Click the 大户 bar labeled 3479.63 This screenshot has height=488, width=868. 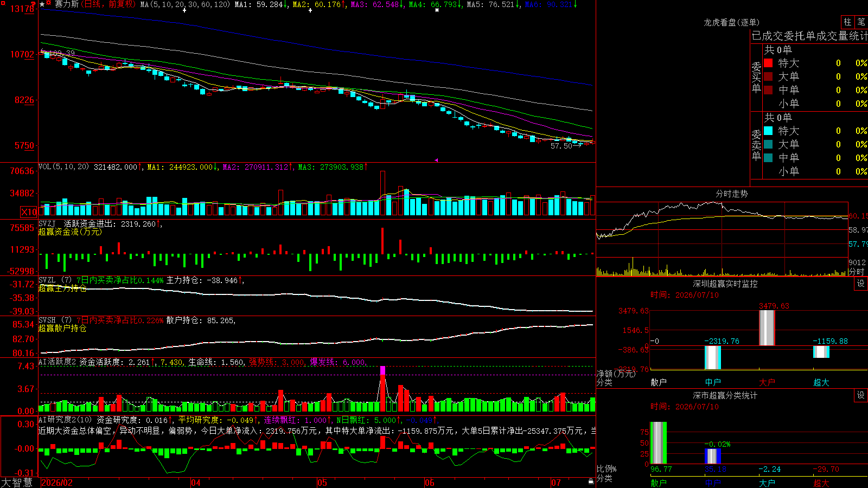tap(767, 328)
